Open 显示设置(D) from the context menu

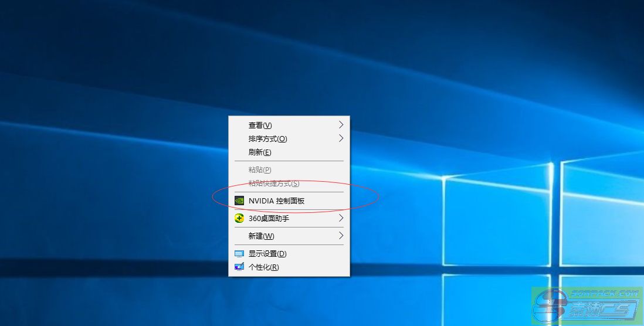[x=267, y=254]
